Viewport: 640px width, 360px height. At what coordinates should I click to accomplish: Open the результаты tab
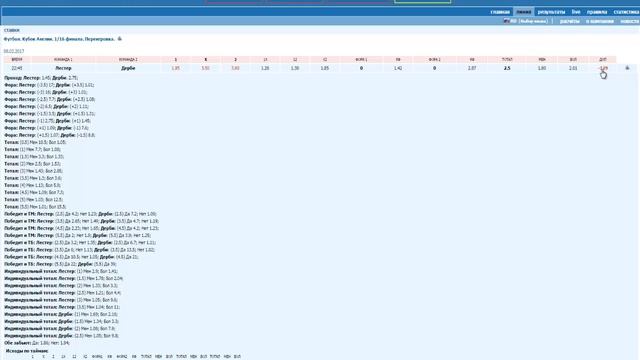(551, 12)
